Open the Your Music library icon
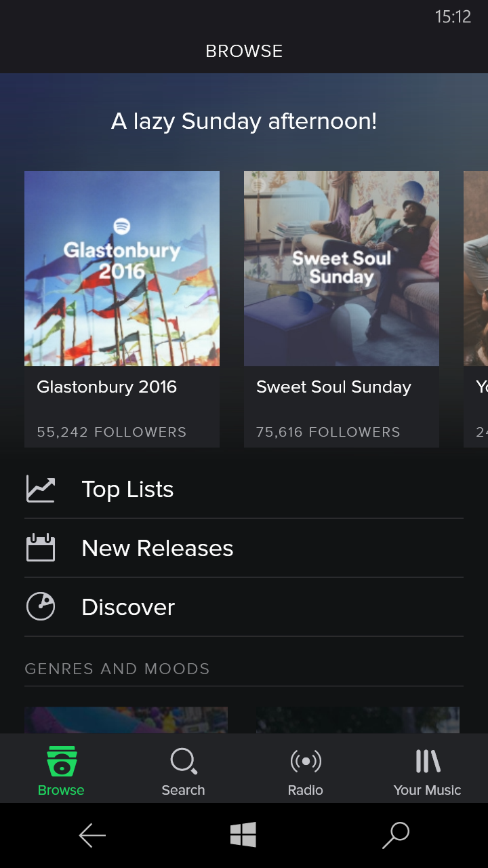 pyautogui.click(x=428, y=762)
